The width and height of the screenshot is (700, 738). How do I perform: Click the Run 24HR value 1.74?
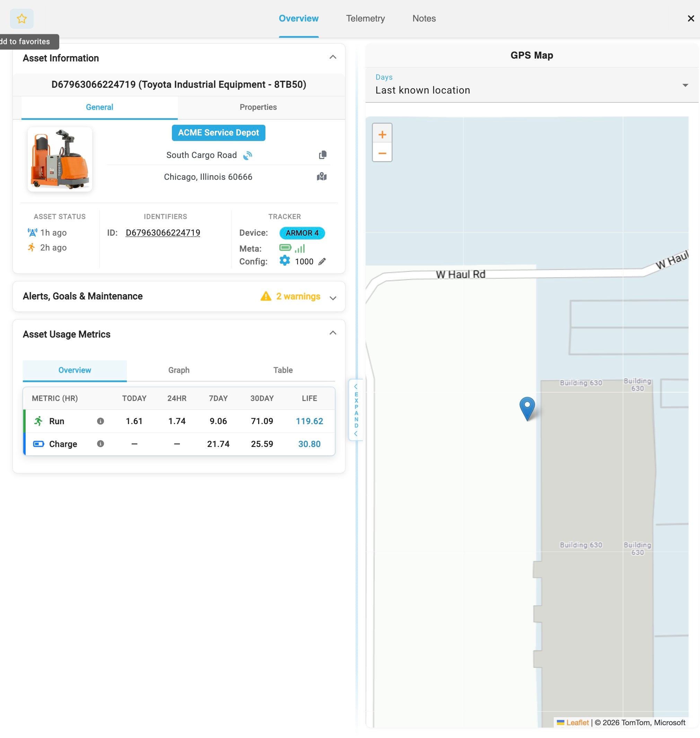[x=177, y=421]
